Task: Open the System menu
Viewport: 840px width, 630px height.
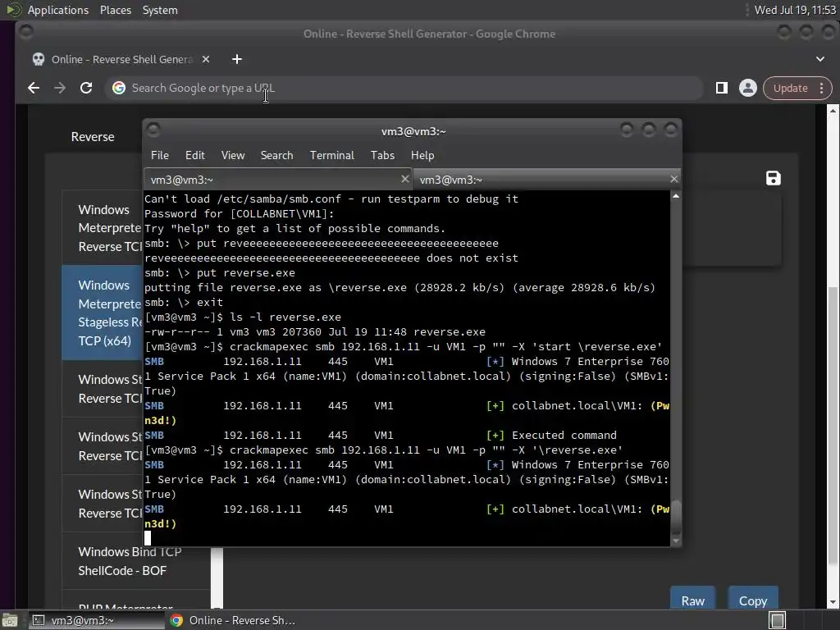Action: coord(160,10)
